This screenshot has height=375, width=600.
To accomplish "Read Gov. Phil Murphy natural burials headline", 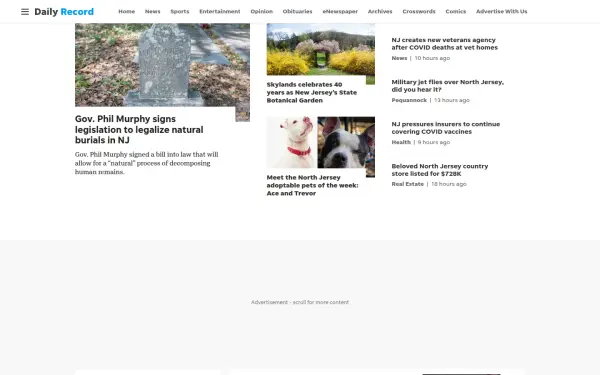I will click(139, 129).
